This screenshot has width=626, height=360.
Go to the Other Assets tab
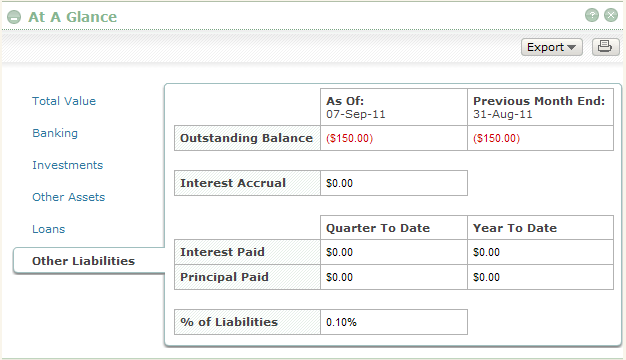[69, 197]
